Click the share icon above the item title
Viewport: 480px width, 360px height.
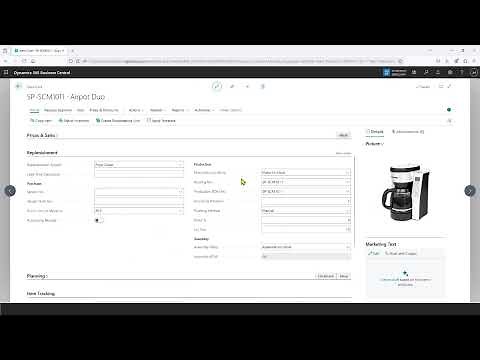[232, 86]
